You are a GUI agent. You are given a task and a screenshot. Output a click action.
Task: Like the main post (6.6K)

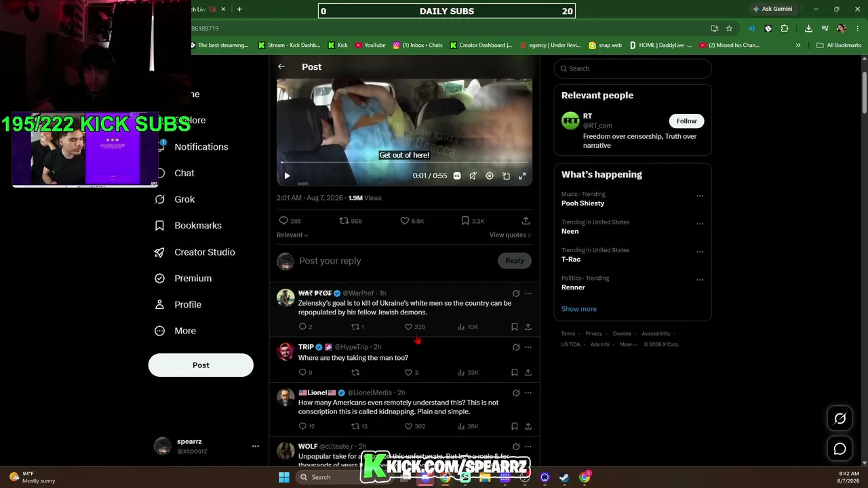[412, 221]
